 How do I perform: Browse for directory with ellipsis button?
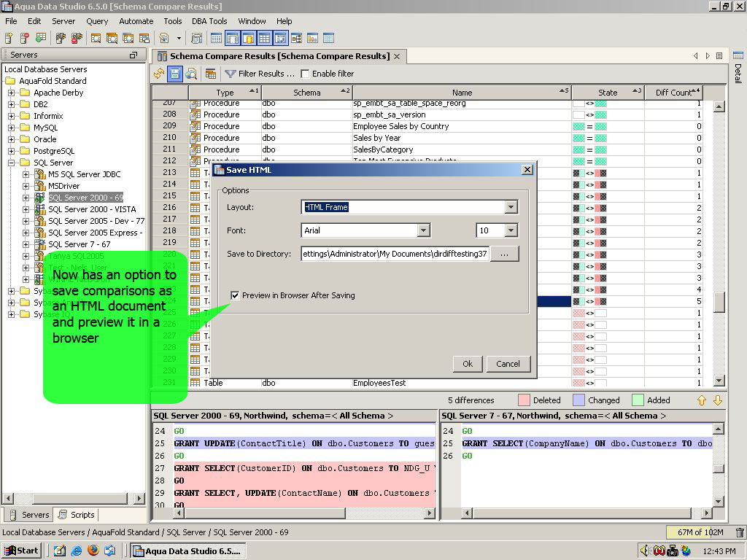[x=505, y=254]
